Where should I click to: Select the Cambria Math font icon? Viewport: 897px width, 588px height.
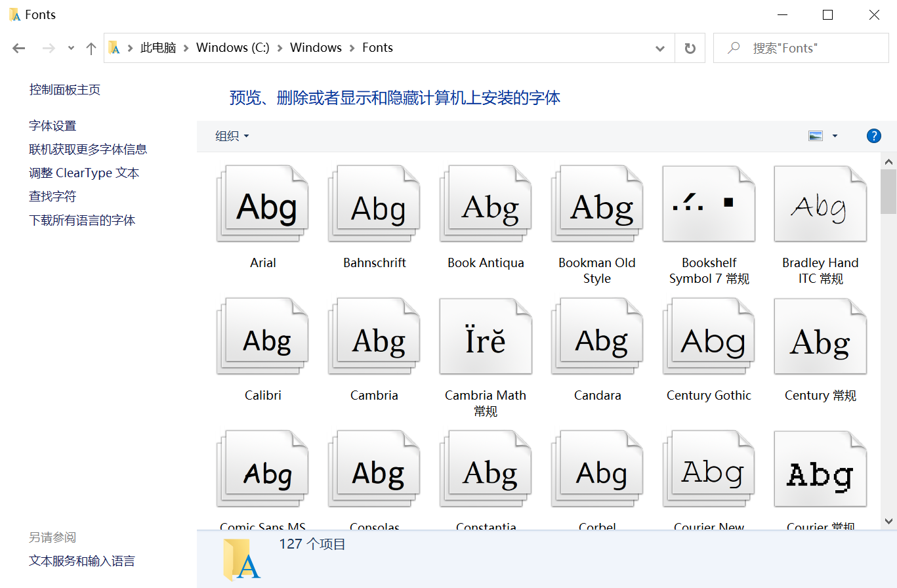coord(486,337)
